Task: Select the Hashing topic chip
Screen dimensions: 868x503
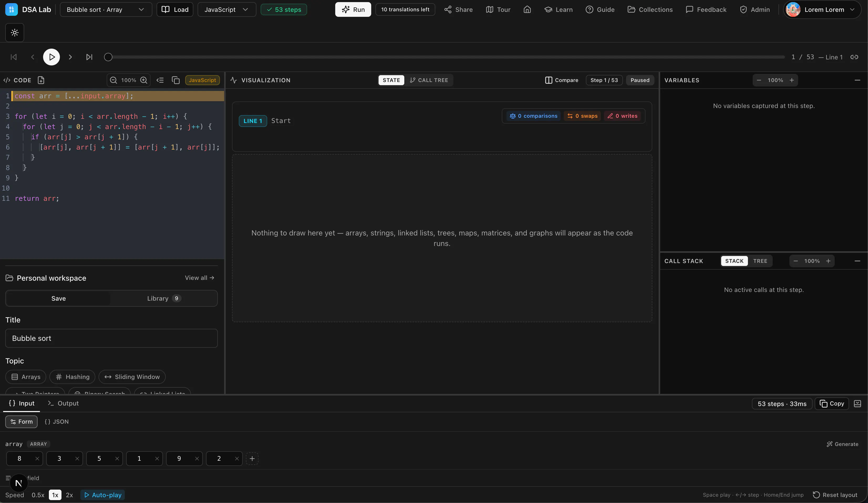Action: pos(72,377)
